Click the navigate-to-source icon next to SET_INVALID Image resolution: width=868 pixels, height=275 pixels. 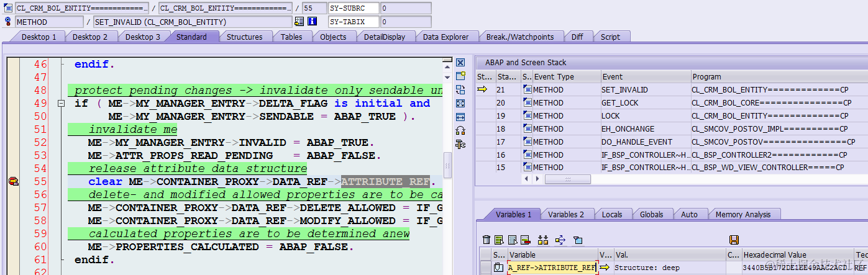point(299,22)
